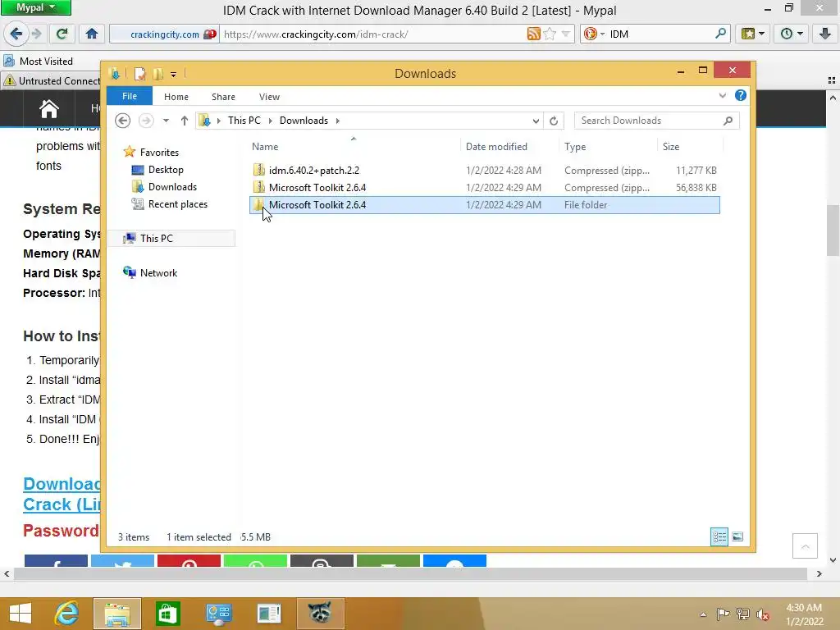
Task: Select Downloads in navigation pane
Action: point(172,187)
